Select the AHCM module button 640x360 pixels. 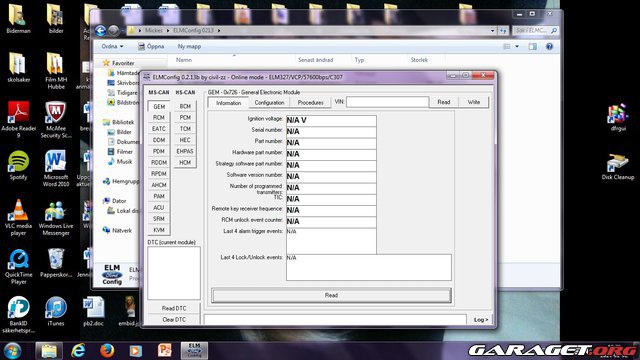[x=159, y=185]
